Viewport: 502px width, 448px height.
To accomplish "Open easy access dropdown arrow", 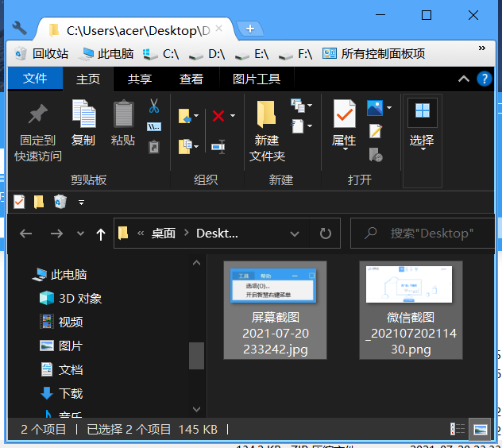I will pos(310,126).
